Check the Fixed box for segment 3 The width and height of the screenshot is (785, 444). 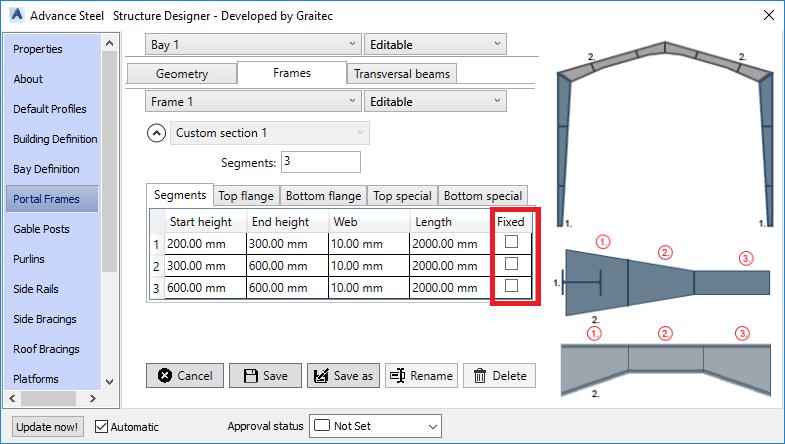point(511,286)
